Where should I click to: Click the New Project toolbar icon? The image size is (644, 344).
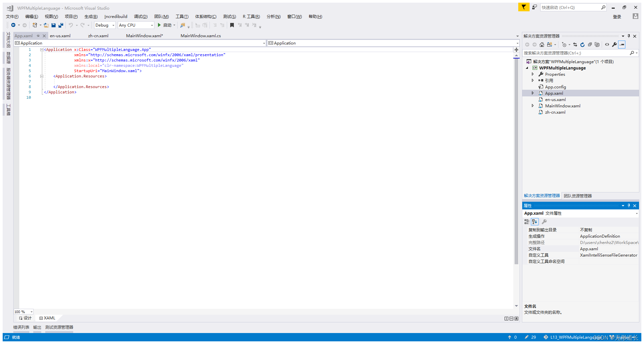click(x=35, y=25)
